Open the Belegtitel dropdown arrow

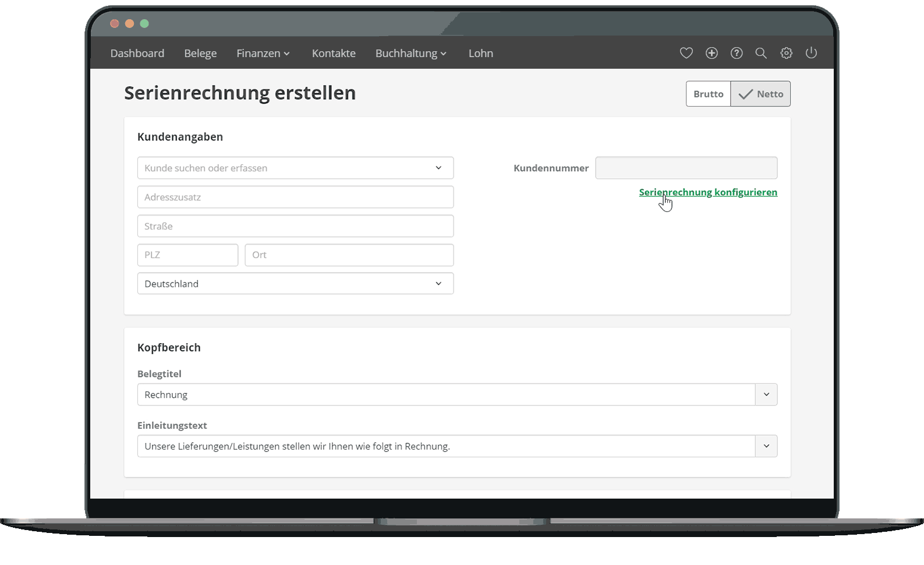pyautogui.click(x=766, y=394)
